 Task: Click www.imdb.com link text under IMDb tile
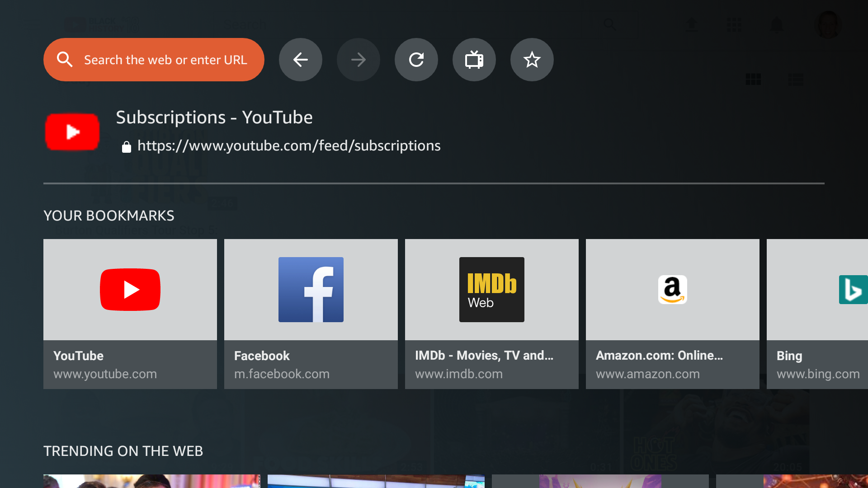pos(458,374)
